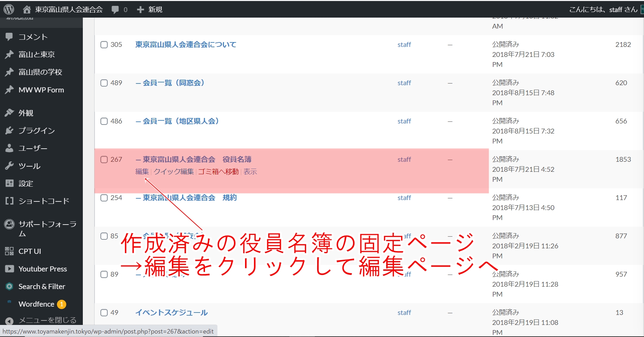644x337 pixels.
Task: Click the CPT UI grid icon
Action: click(9, 251)
